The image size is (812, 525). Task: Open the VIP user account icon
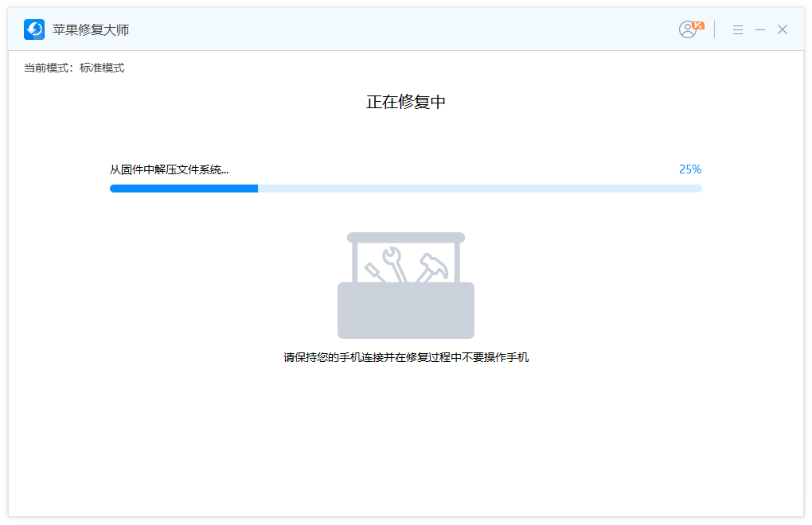[691, 29]
